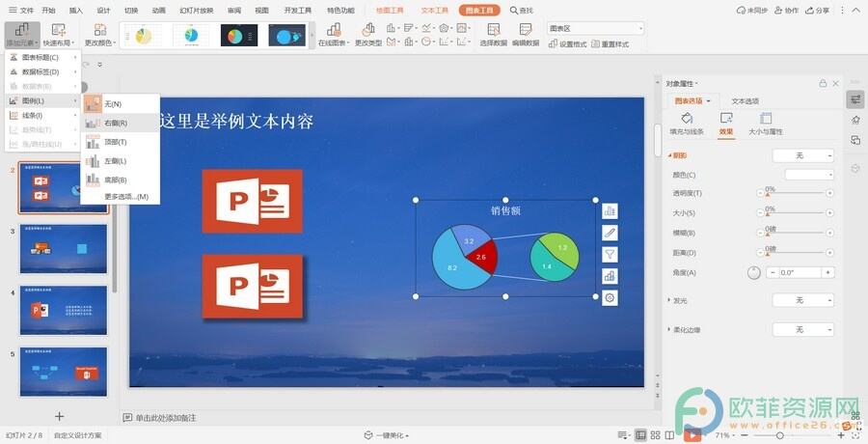Open the Online Chart (在线图表) tool
The width and height of the screenshot is (868, 444).
pos(334,35)
